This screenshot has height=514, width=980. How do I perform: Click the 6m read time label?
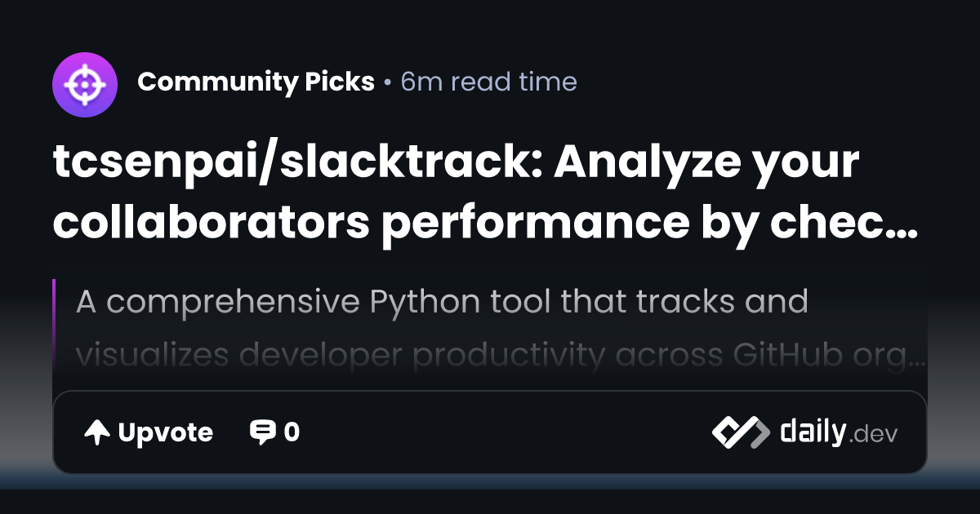(488, 82)
